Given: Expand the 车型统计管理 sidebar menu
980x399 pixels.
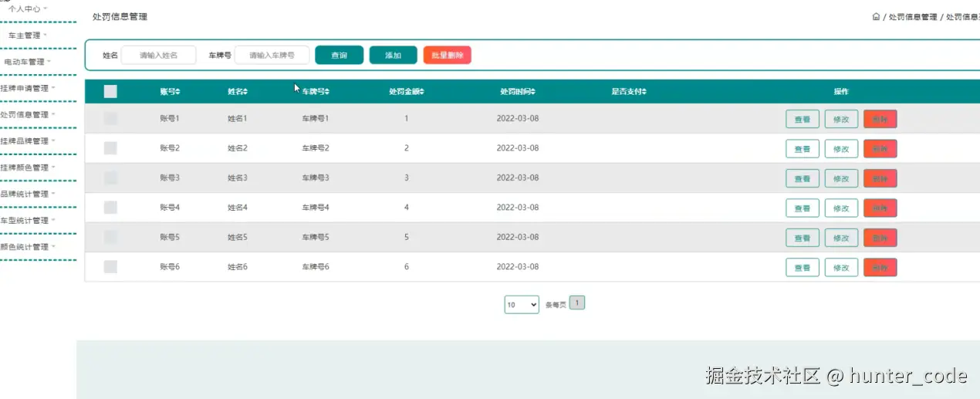Looking at the screenshot, I should pyautogui.click(x=28, y=221).
